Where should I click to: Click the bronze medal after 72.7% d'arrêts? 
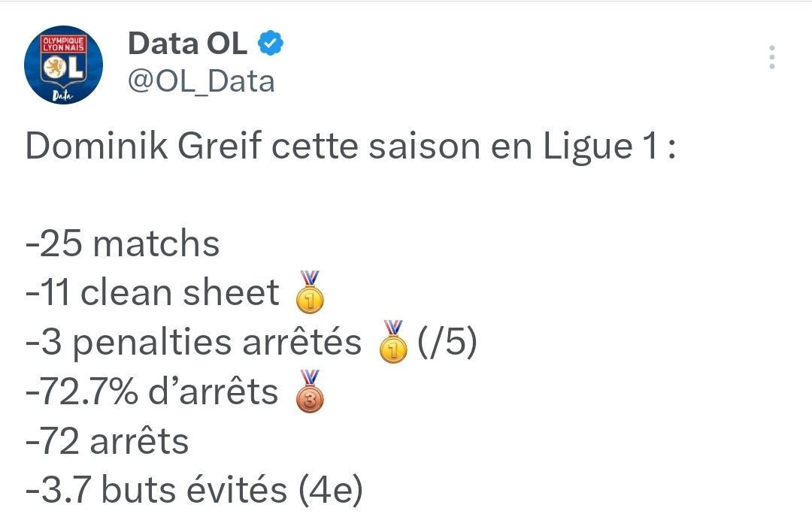(311, 391)
